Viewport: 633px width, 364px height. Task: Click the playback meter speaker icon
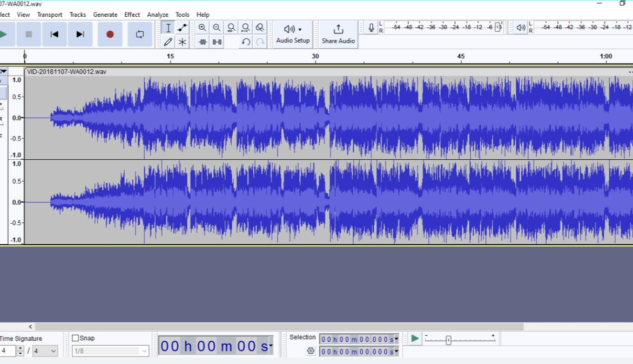[x=521, y=28]
